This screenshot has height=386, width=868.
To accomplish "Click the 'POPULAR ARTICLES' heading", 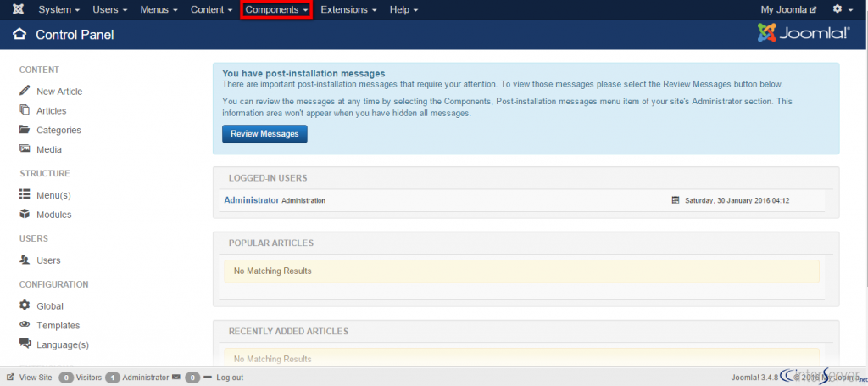I will pos(271,243).
